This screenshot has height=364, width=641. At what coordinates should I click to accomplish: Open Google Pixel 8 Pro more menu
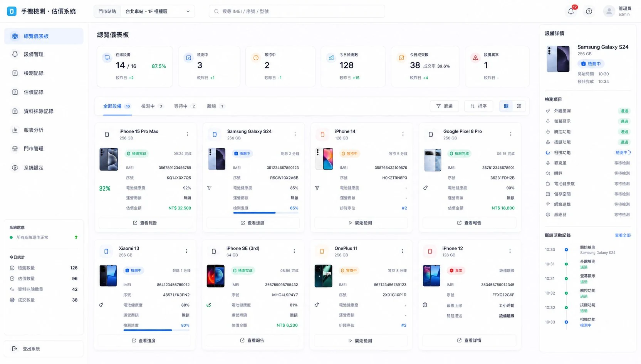click(511, 134)
